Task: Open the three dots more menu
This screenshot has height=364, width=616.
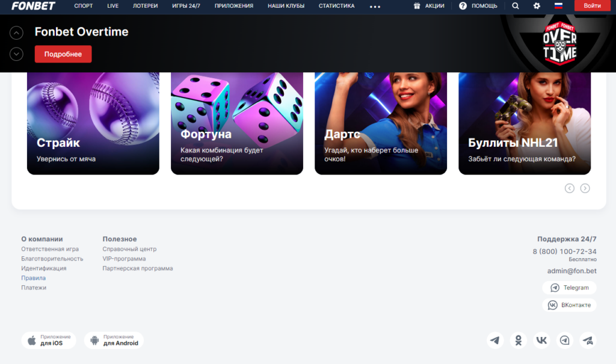Action: pos(375,7)
